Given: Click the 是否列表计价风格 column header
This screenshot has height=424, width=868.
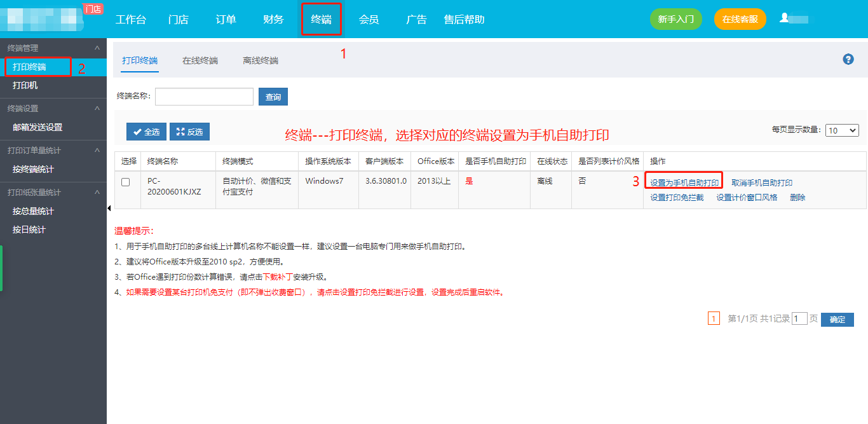Looking at the screenshot, I should point(609,161).
